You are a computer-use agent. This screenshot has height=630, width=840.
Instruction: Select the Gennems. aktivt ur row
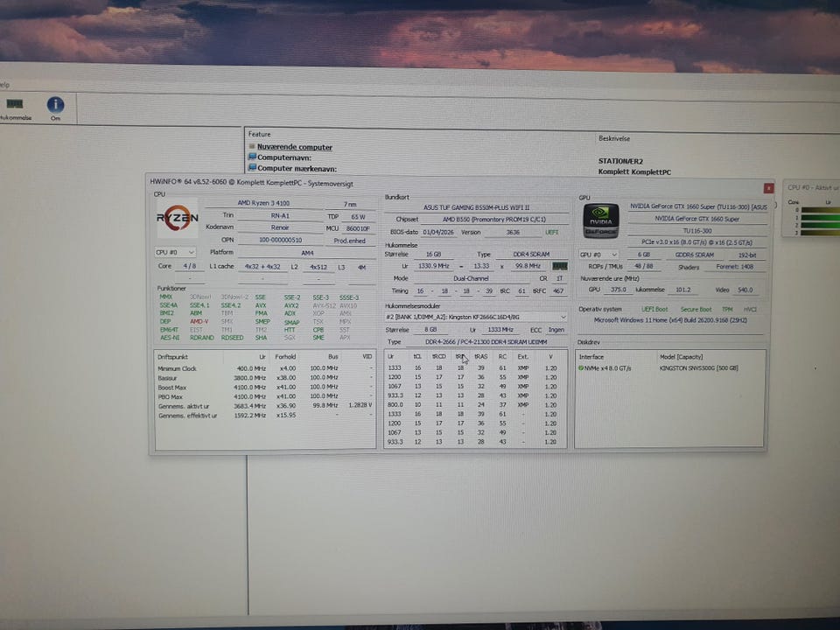(265, 406)
